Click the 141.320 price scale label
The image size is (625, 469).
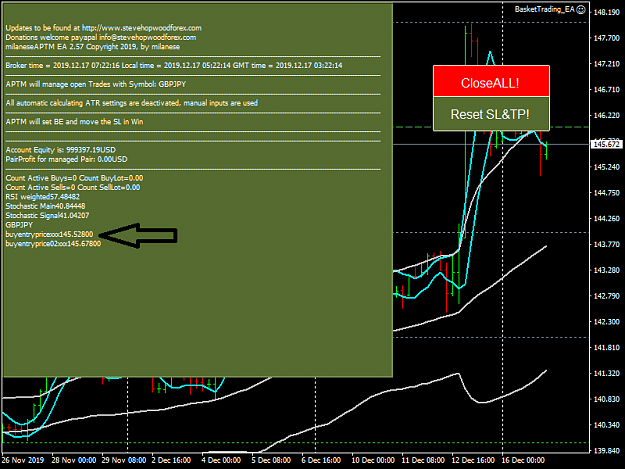pos(606,373)
